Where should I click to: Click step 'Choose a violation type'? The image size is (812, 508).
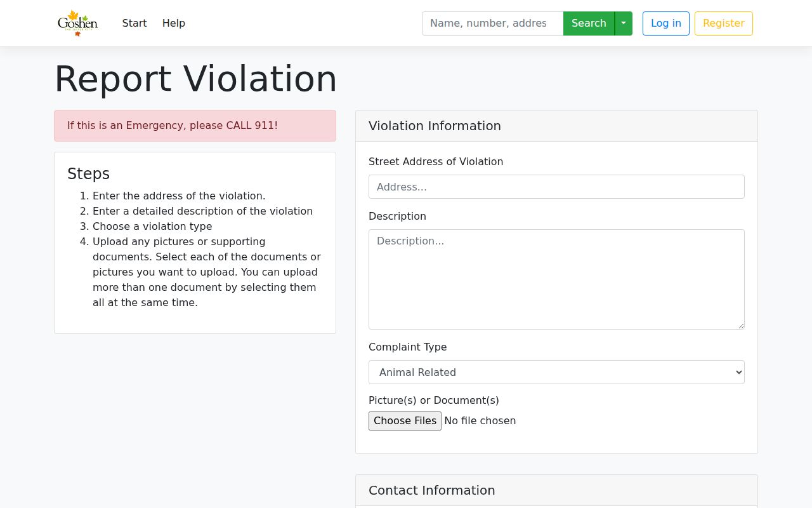(152, 227)
